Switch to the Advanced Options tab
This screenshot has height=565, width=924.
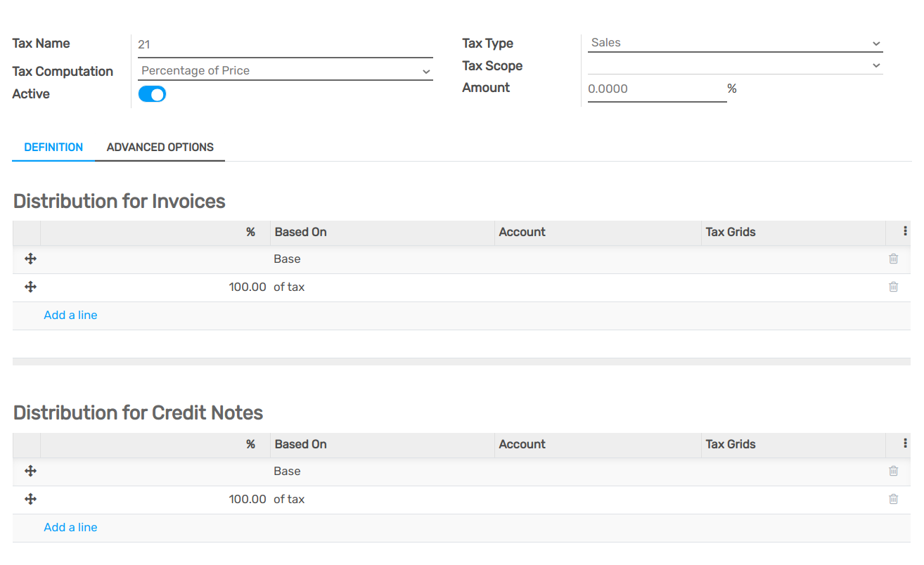coord(160,147)
